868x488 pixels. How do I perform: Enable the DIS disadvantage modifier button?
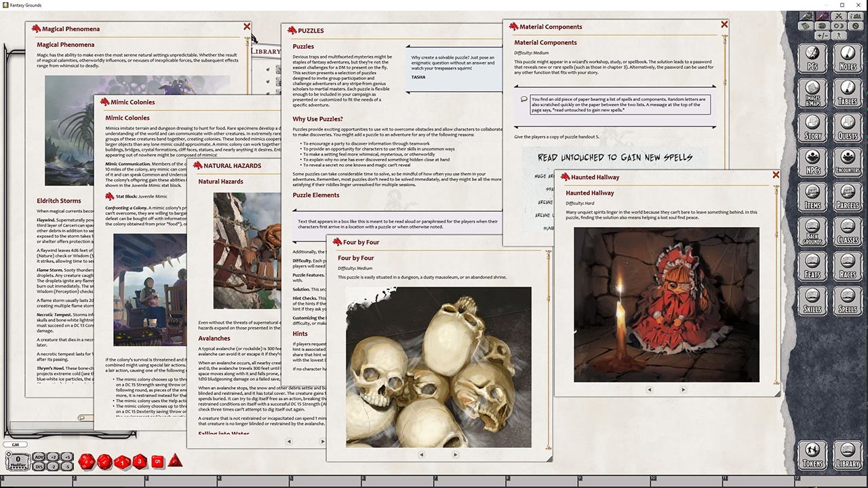pos(39,467)
